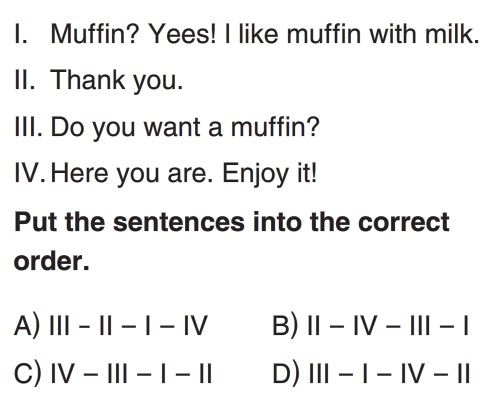Click the Roman numeral I label
The width and height of the screenshot is (500, 398).
[x=21, y=34]
